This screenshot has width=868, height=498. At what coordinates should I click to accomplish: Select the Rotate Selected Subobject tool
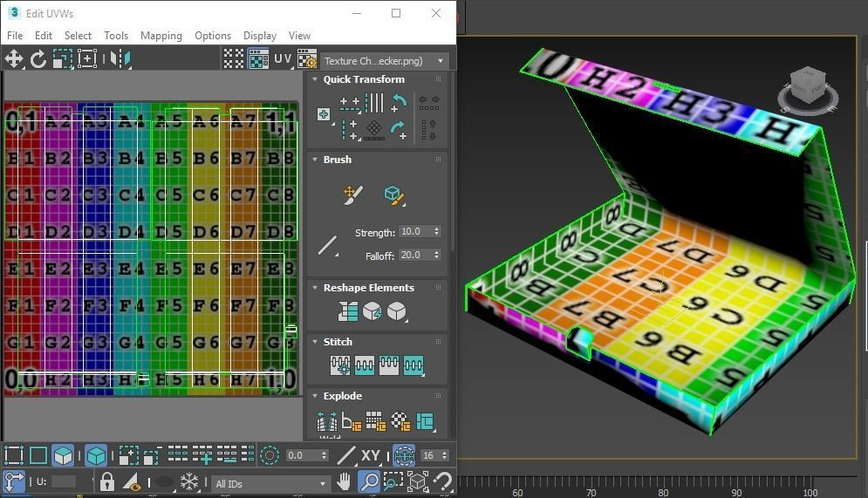pyautogui.click(x=38, y=59)
